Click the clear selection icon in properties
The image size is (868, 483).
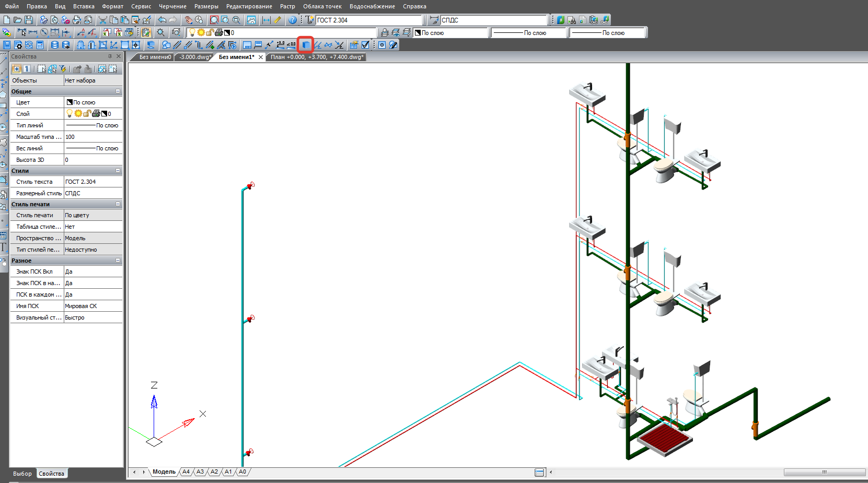pos(112,69)
